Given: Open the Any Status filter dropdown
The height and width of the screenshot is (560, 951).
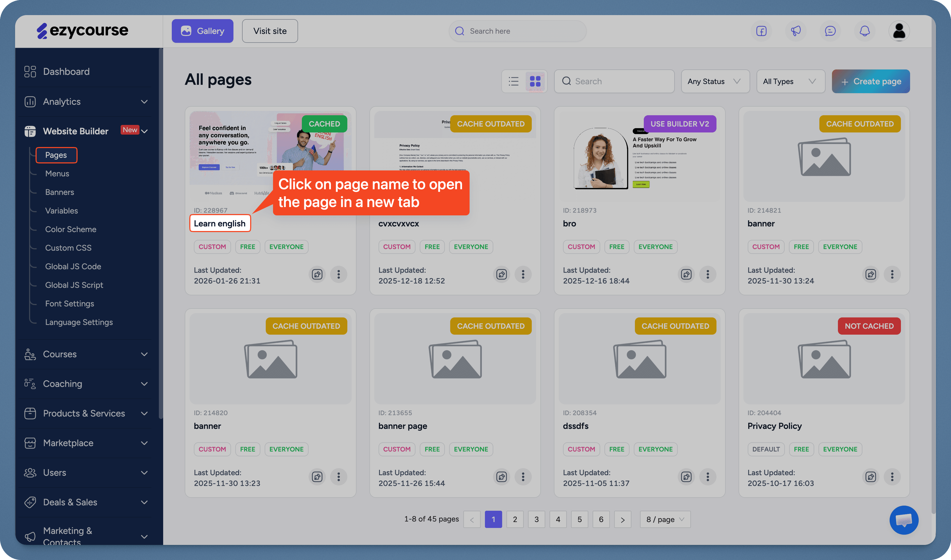Looking at the screenshot, I should coord(715,81).
